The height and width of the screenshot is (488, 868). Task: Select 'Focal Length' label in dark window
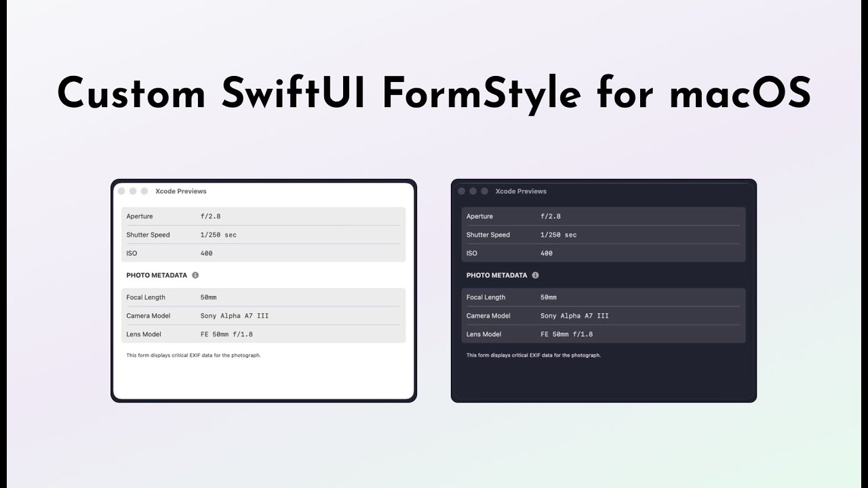(486, 297)
